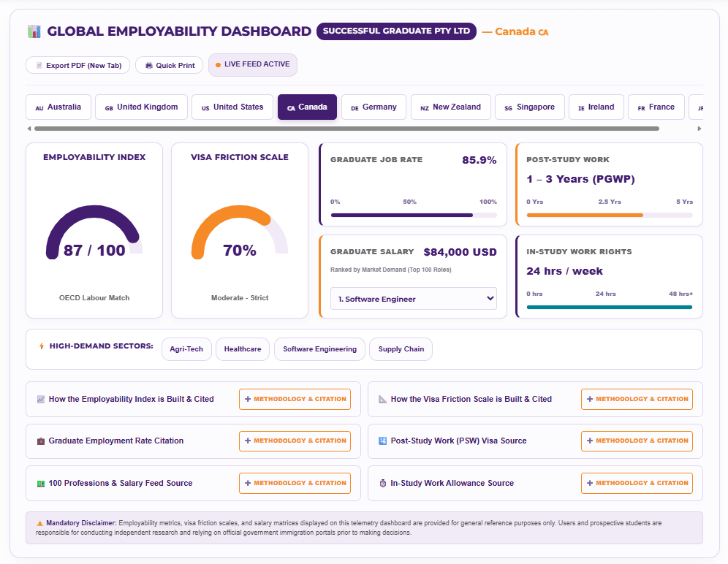Click the chart icon beside Employability Index citation
The width and height of the screenshot is (728, 564).
click(x=41, y=399)
